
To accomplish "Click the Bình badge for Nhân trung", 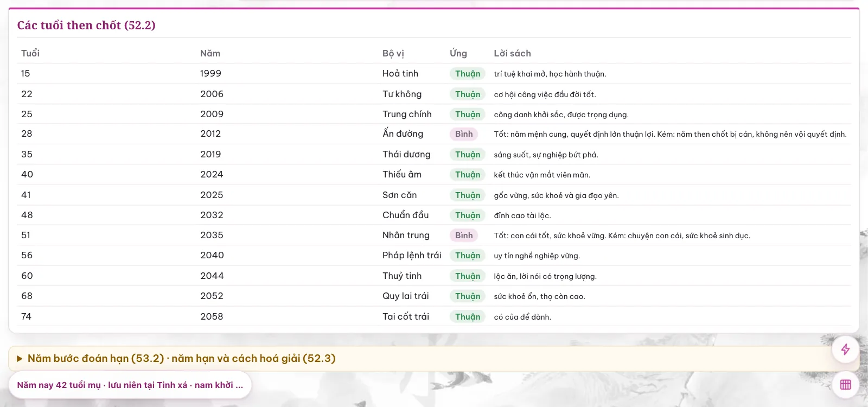I will point(464,236).
